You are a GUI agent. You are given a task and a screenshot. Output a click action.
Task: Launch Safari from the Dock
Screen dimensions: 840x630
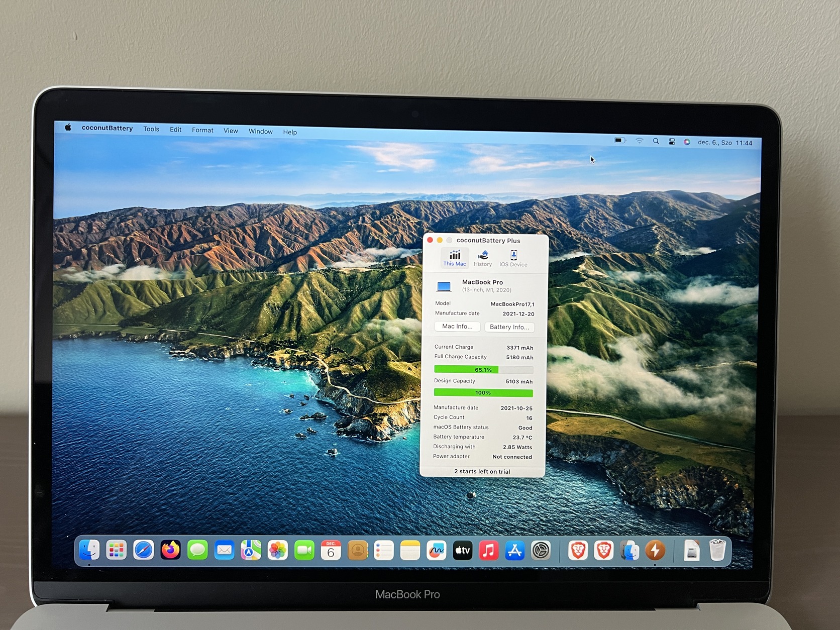pos(144,550)
